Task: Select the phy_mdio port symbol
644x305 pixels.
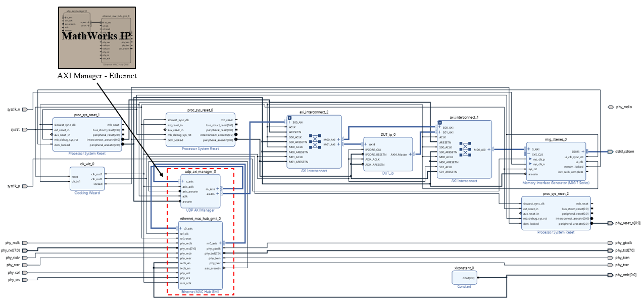Action: pyautogui.click(x=611, y=107)
